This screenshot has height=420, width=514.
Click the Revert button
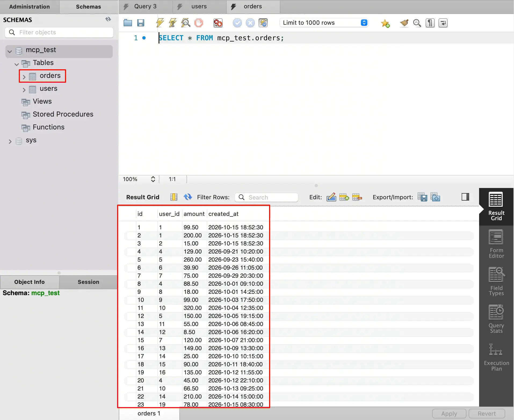point(487,414)
